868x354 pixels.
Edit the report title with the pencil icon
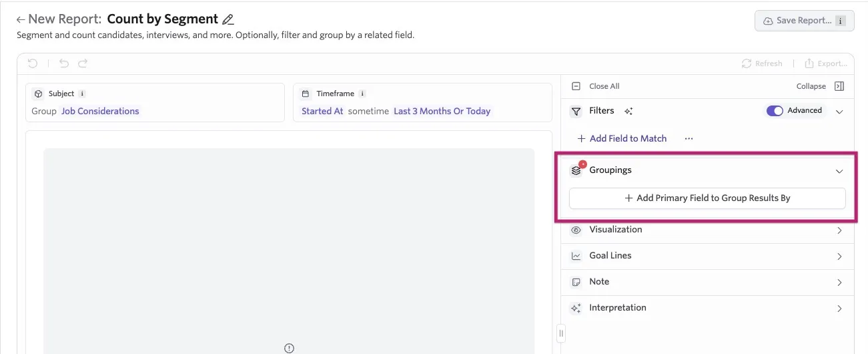point(228,20)
